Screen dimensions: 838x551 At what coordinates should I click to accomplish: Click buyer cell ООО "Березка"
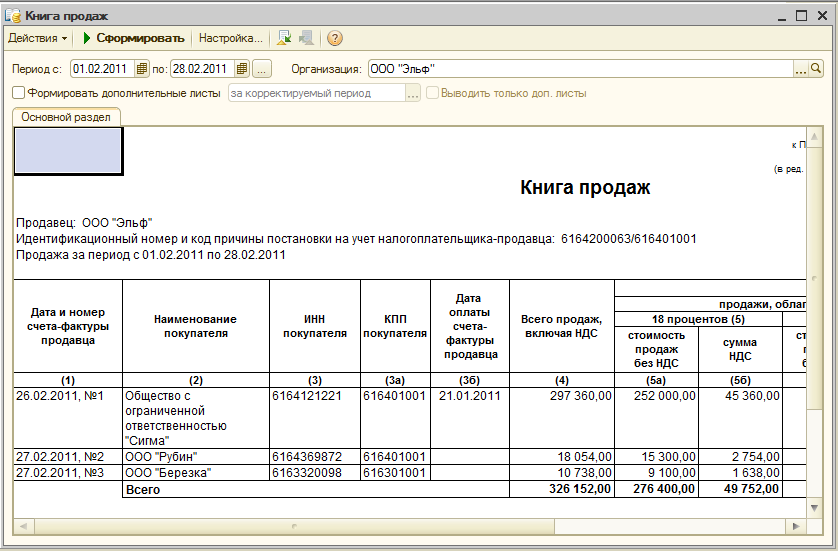pos(196,473)
